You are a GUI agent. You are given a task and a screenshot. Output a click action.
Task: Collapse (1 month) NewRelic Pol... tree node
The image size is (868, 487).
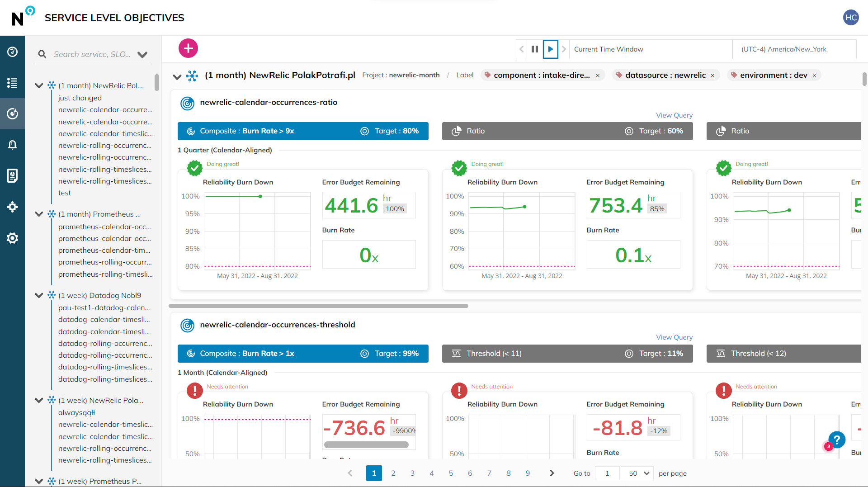point(39,85)
